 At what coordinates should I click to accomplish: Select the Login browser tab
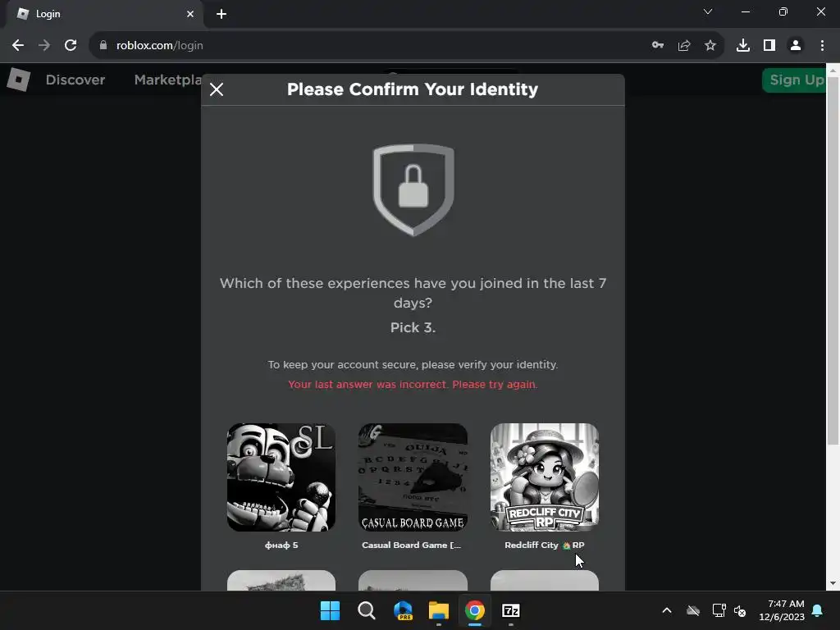[x=104, y=14]
